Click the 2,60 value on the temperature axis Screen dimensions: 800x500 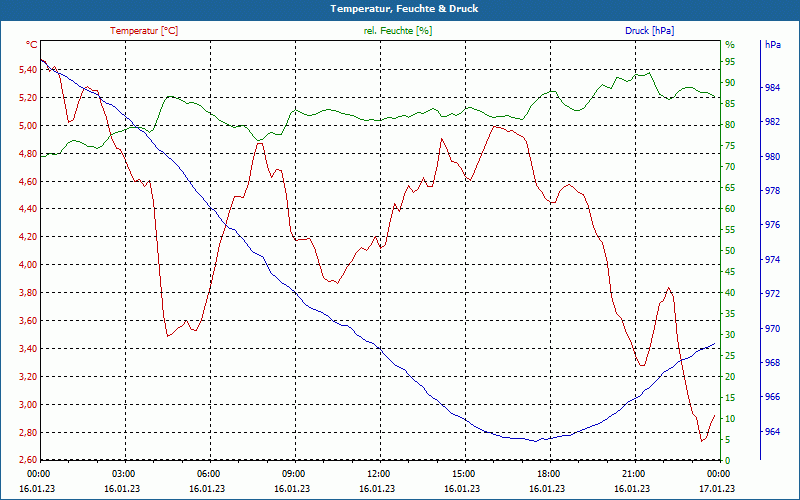(28, 460)
